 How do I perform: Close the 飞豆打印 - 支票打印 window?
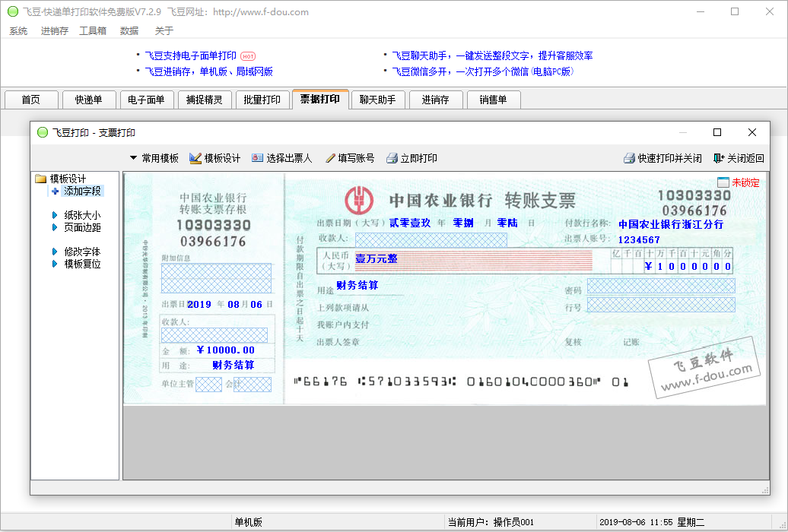click(x=751, y=132)
